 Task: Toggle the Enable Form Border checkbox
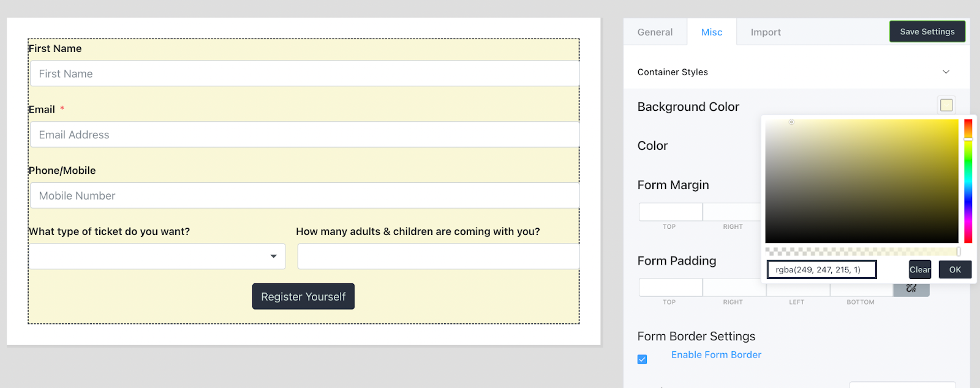coord(642,359)
